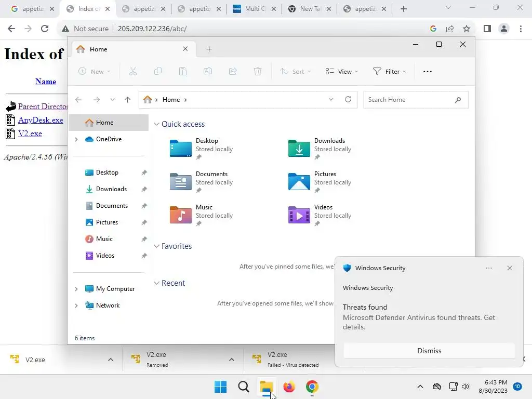Open the View dropdown in Explorer
The width and height of the screenshot is (532, 399).
(x=341, y=71)
